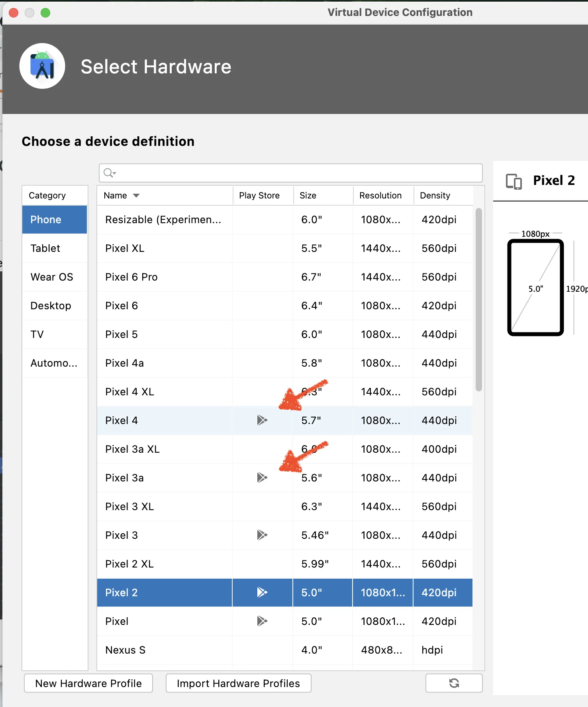
Task: Select the Pixel 2 device name
Action: coord(122,593)
